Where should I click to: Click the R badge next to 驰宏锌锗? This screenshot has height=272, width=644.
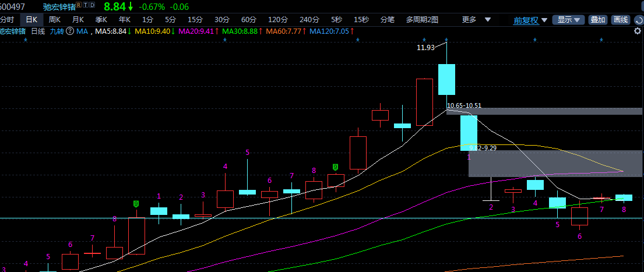point(79,5)
